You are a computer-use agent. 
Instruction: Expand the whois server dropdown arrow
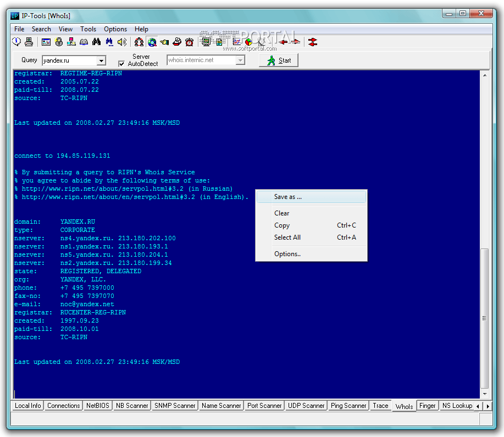[240, 60]
